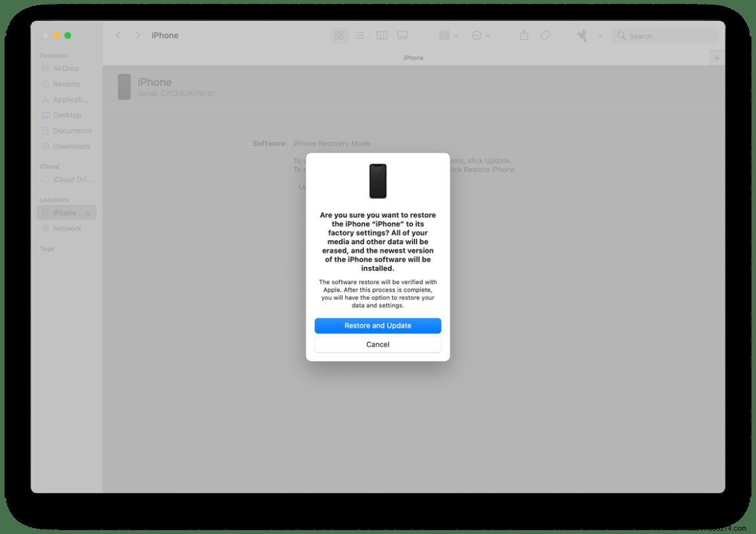Switch to column view
756x534 pixels.
point(382,36)
